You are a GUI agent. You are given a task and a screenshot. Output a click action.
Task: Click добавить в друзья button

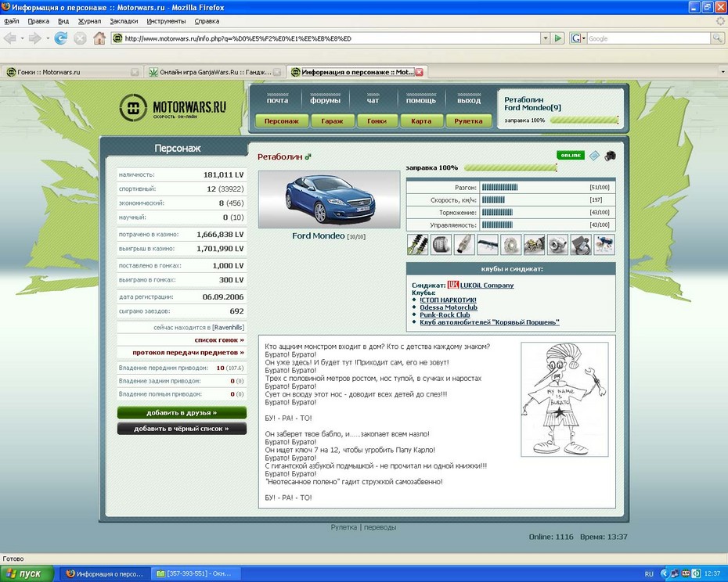(182, 412)
